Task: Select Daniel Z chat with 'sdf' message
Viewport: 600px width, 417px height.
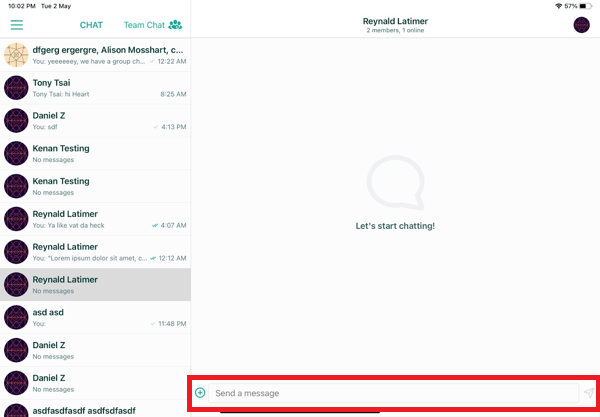Action: (x=107, y=121)
